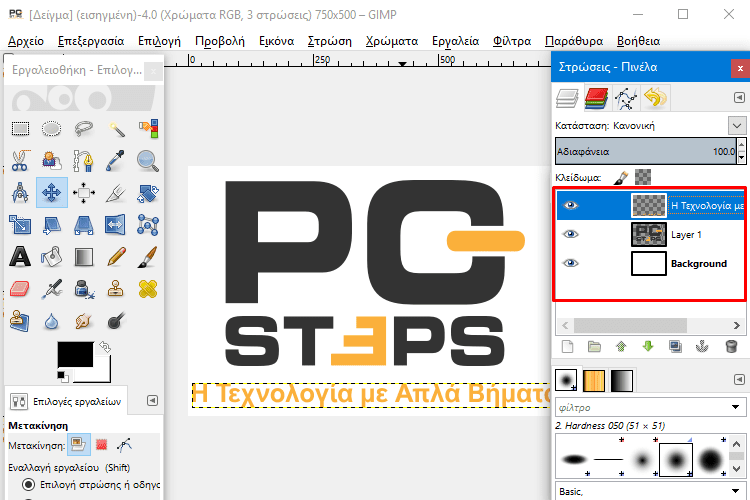
Task: Select the Blur/Sharpen droplet tool
Action: 51,321
